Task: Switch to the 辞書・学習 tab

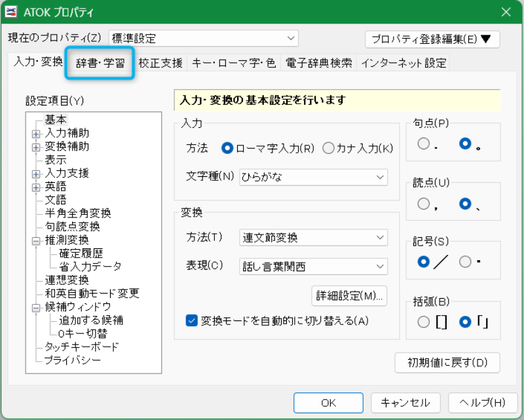Action: point(100,63)
